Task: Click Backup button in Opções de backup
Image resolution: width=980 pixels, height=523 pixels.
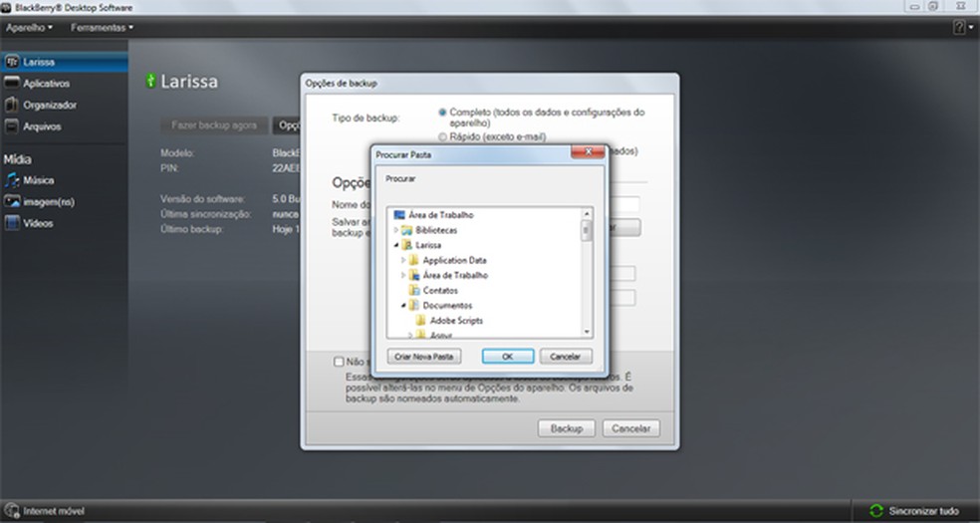Action: (x=567, y=428)
